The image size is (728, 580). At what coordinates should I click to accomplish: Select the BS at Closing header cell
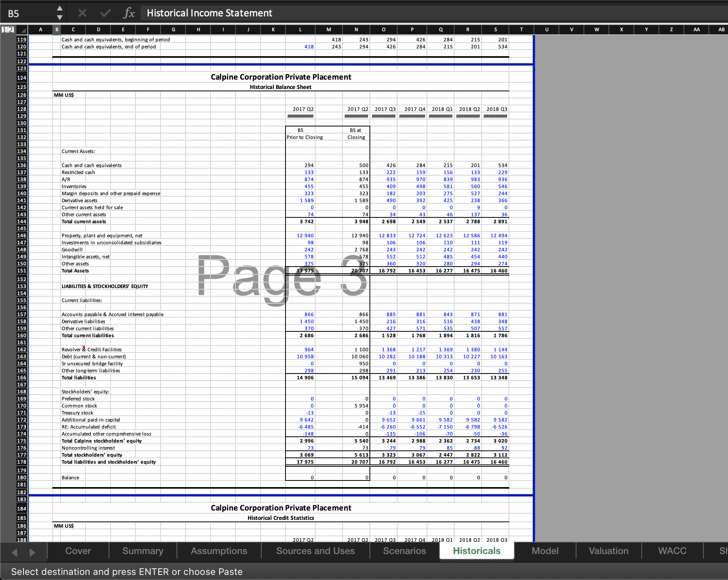[x=356, y=133]
